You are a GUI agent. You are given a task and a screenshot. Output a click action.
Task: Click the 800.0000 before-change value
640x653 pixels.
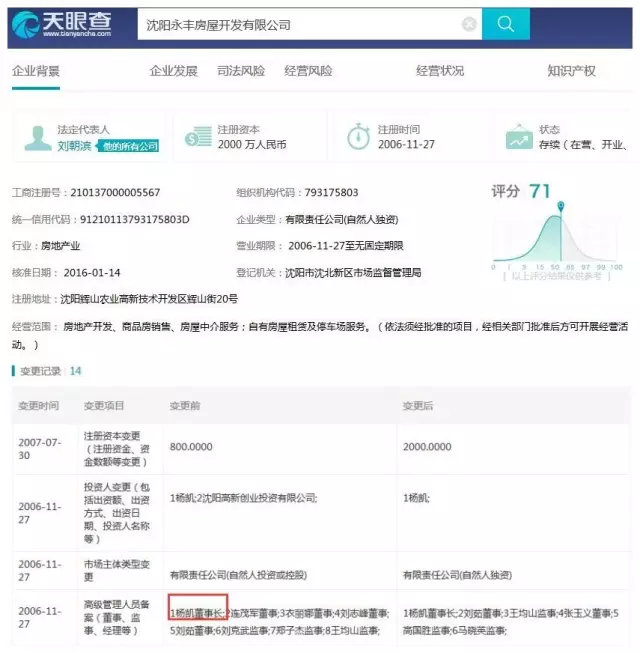(191, 447)
